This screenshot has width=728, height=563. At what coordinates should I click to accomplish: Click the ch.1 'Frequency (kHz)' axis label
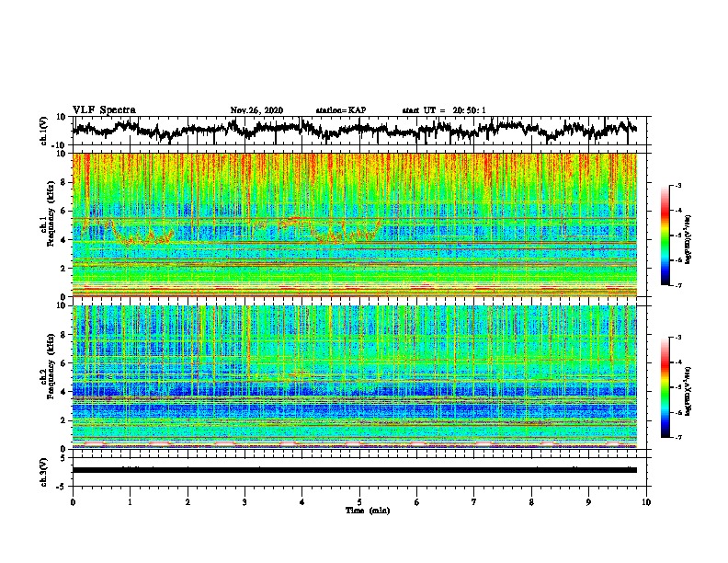pos(48,214)
